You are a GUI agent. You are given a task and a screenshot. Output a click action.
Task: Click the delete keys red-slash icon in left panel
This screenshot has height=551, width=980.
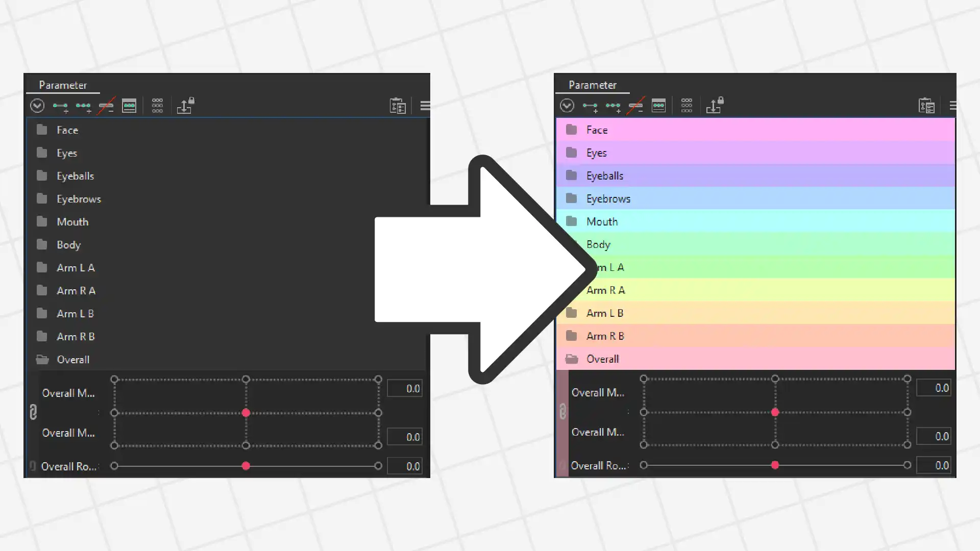pyautogui.click(x=106, y=106)
